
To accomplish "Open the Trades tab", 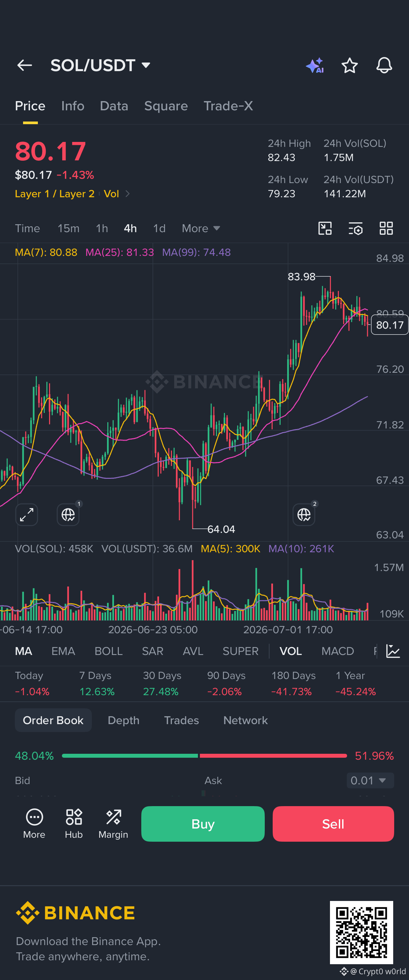I will coord(181,720).
